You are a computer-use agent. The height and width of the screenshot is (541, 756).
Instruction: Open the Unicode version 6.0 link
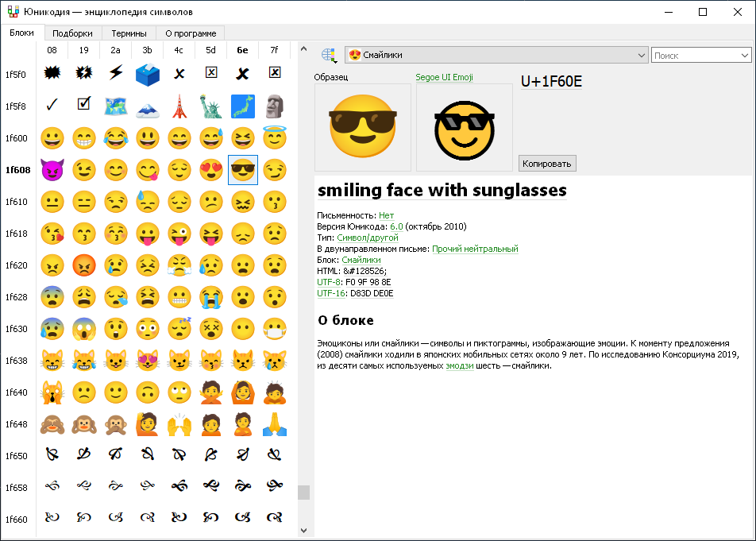tap(396, 226)
